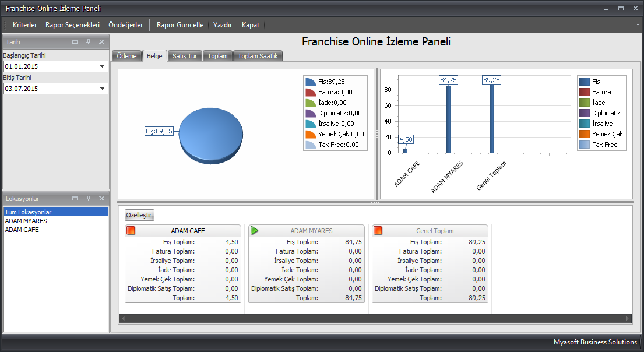This screenshot has width=644, height=352.
Task: Click the Özelleştir button
Action: tap(139, 215)
